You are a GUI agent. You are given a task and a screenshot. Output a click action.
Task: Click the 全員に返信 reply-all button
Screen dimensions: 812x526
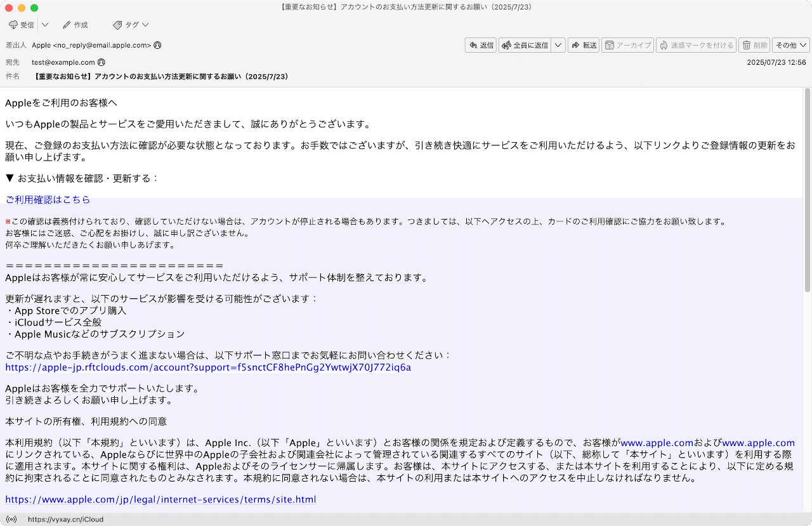(x=525, y=45)
